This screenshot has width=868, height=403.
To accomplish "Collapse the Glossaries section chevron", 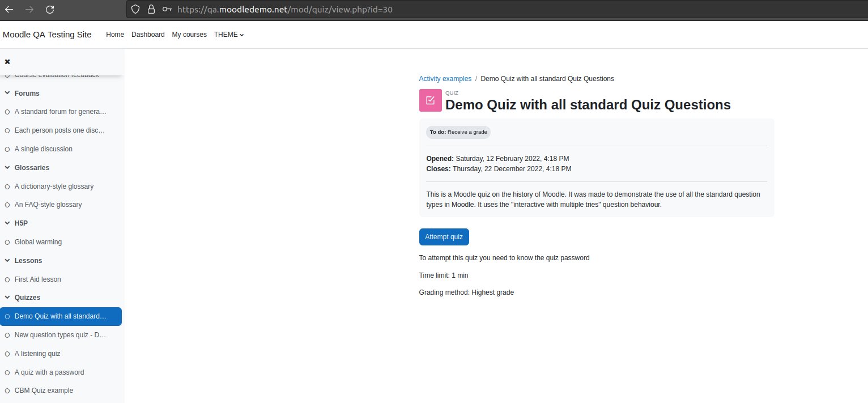I will [x=7, y=168].
